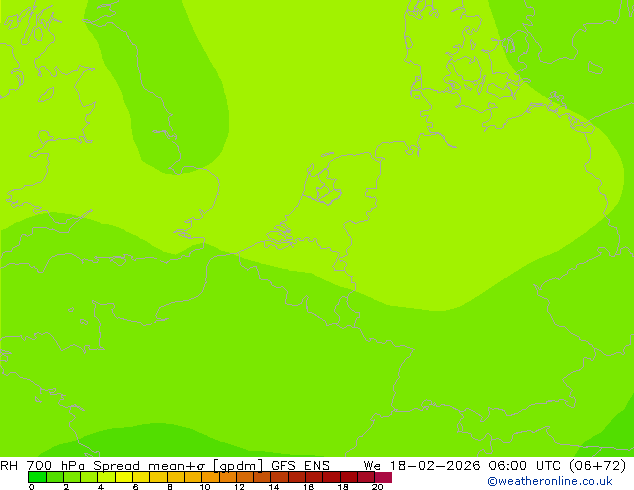
Task: Click the 'RH 700 hPa Spread mean+σ [gpdm]' title text
Action: tap(132, 466)
